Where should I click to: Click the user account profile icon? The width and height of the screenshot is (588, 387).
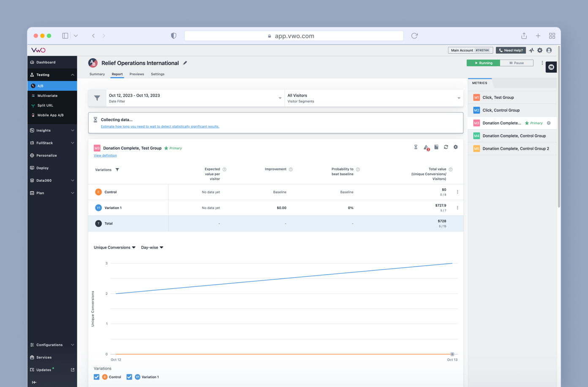pos(549,50)
